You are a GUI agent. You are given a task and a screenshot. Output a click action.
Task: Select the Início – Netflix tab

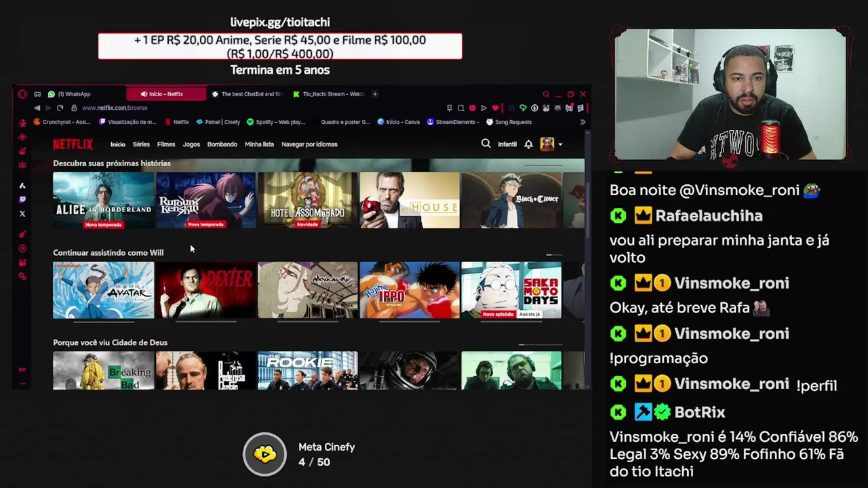tap(166, 94)
